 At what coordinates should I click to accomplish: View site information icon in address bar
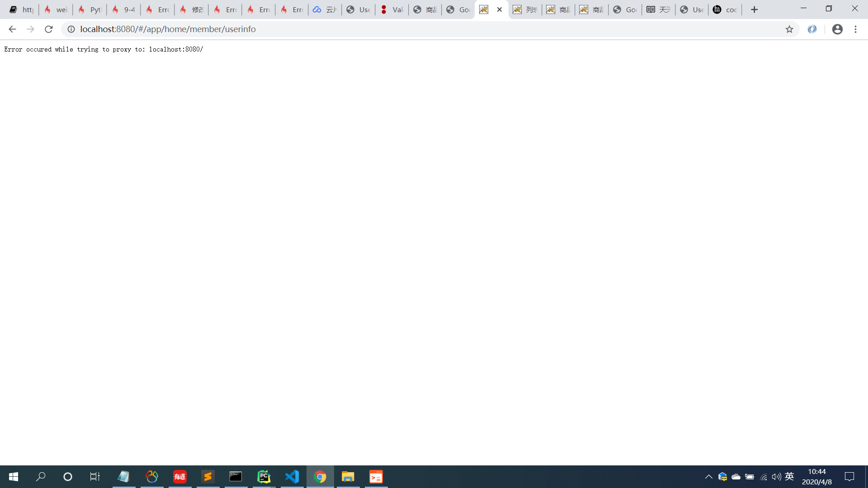point(71,29)
